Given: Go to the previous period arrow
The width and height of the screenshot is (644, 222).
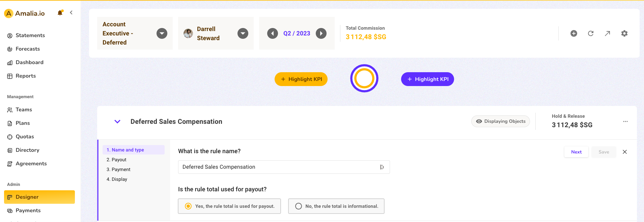Looking at the screenshot, I should (273, 33).
